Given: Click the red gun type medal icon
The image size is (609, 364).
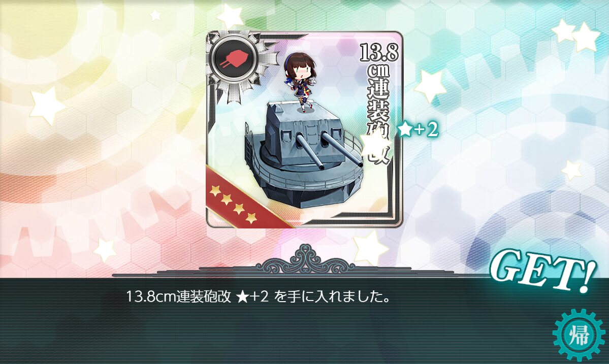Looking at the screenshot, I should [x=233, y=58].
